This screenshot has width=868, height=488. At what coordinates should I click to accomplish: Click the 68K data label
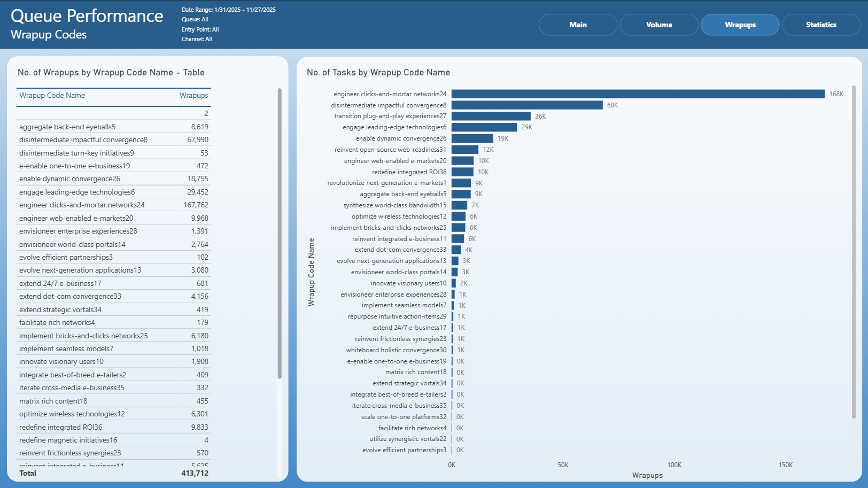[x=613, y=105]
